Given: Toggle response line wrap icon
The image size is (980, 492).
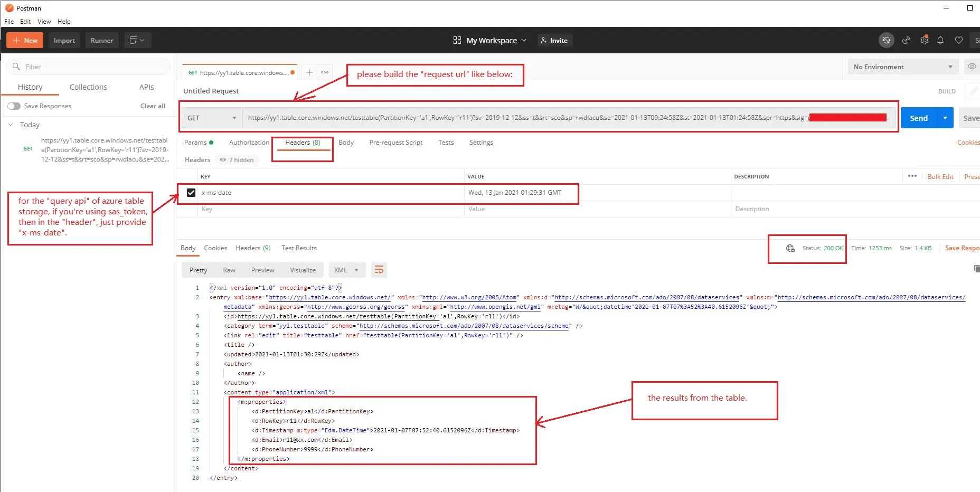Looking at the screenshot, I should tap(379, 270).
